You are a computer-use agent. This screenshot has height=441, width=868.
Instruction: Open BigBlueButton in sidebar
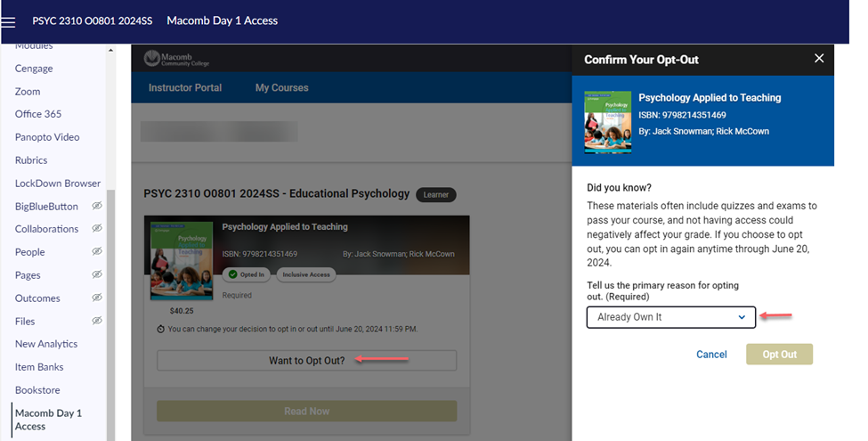coord(46,206)
